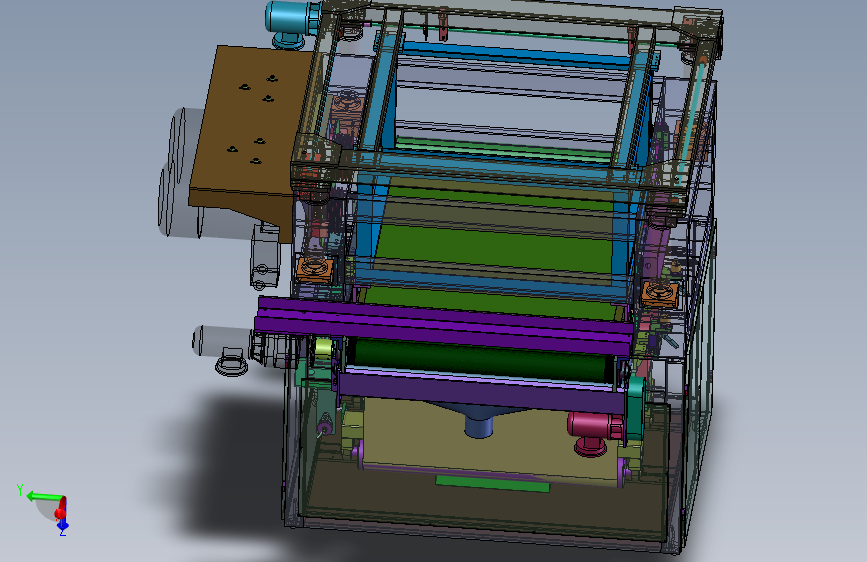Viewport: 867px width, 562px height.
Task: Select the orange bearing block on the left side
Action: click(315, 269)
